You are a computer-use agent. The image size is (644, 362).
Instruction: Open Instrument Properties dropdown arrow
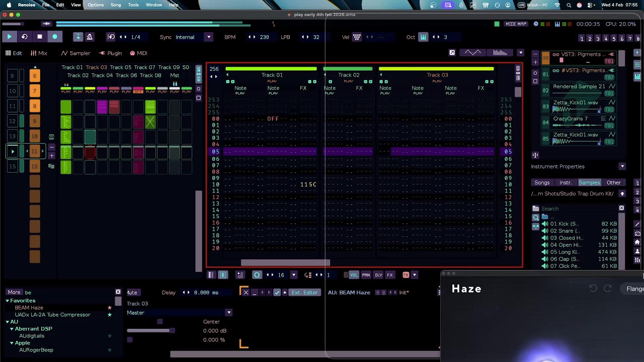coord(622,166)
